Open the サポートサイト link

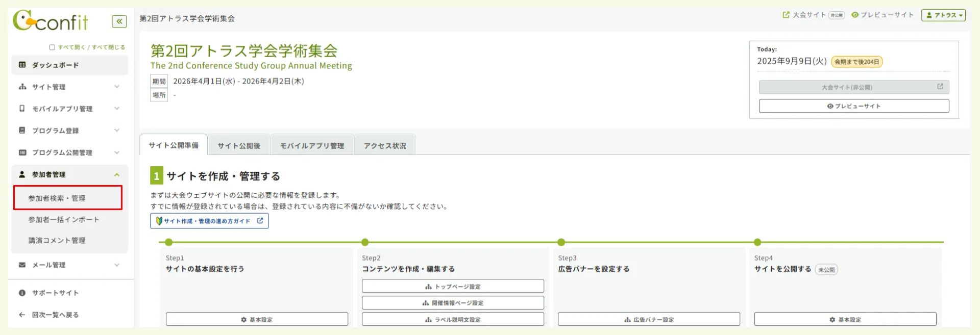(55, 293)
